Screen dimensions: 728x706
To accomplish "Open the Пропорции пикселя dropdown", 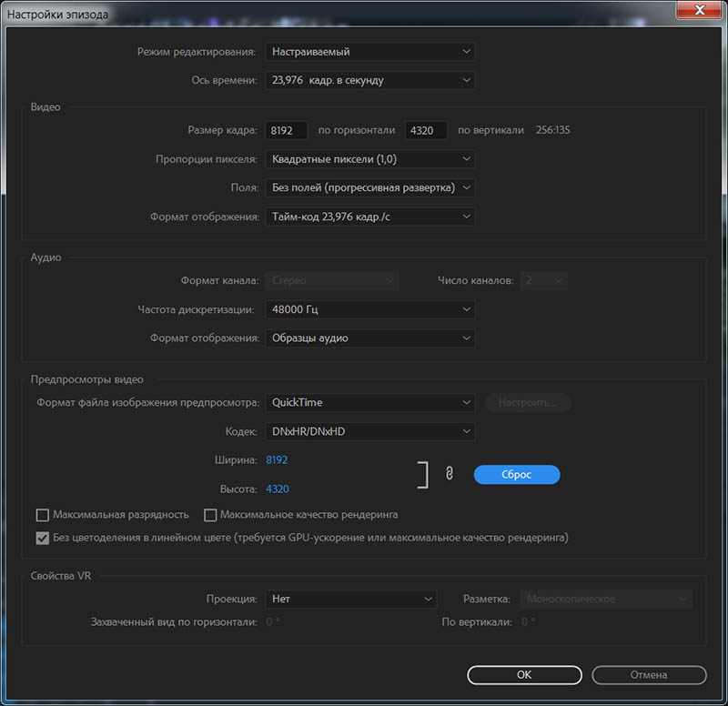I will coord(369,159).
